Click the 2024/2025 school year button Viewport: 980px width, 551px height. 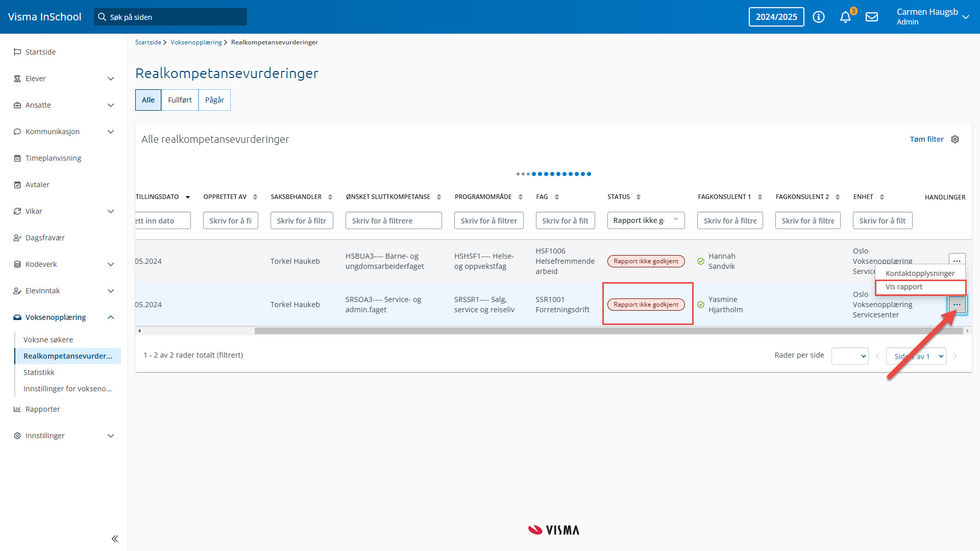pos(776,17)
